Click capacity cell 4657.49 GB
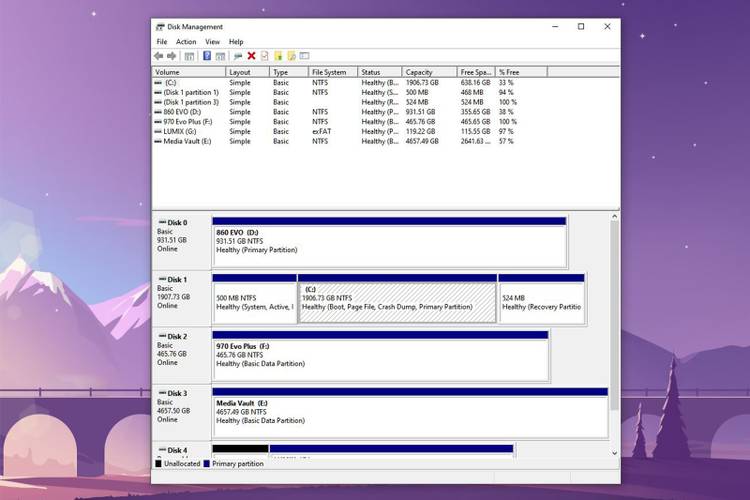This screenshot has width=750, height=500. pyautogui.click(x=422, y=141)
